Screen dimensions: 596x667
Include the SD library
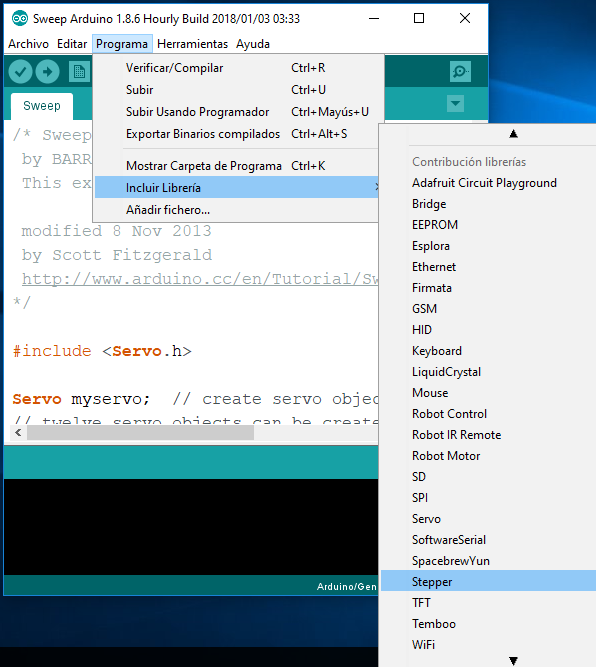488,477
